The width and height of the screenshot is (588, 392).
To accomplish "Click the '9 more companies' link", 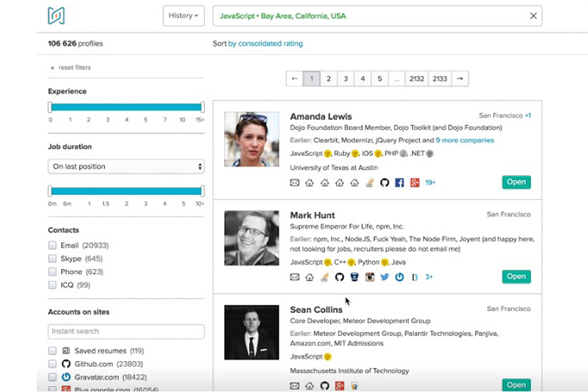I will [465, 140].
